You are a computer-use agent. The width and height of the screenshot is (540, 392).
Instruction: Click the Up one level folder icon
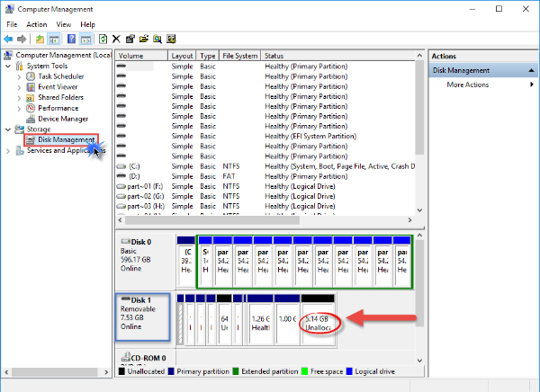point(40,39)
